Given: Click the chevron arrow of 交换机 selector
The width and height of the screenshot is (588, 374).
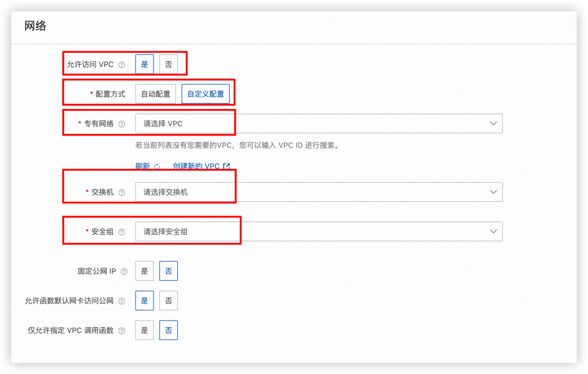Looking at the screenshot, I should tap(493, 192).
